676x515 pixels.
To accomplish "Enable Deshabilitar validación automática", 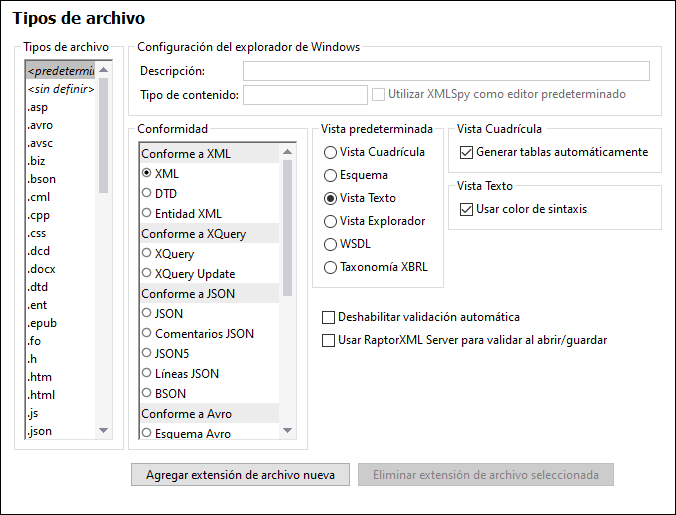I will (328, 317).
